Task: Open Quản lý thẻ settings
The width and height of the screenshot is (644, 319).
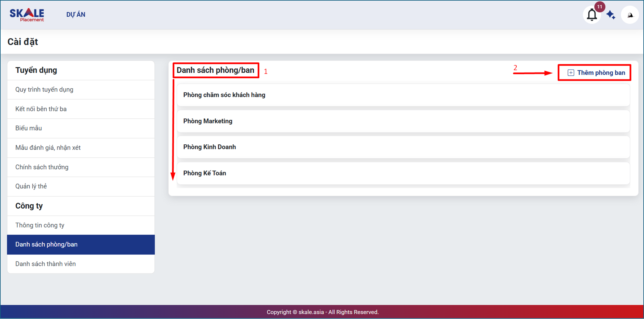Action: pos(31,186)
